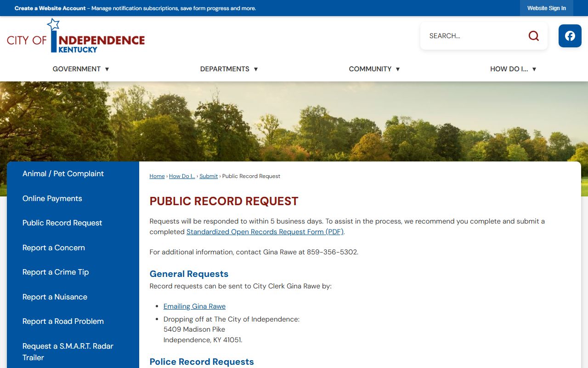Click the City of Independence logo
The image size is (588, 368).
pyautogui.click(x=76, y=36)
